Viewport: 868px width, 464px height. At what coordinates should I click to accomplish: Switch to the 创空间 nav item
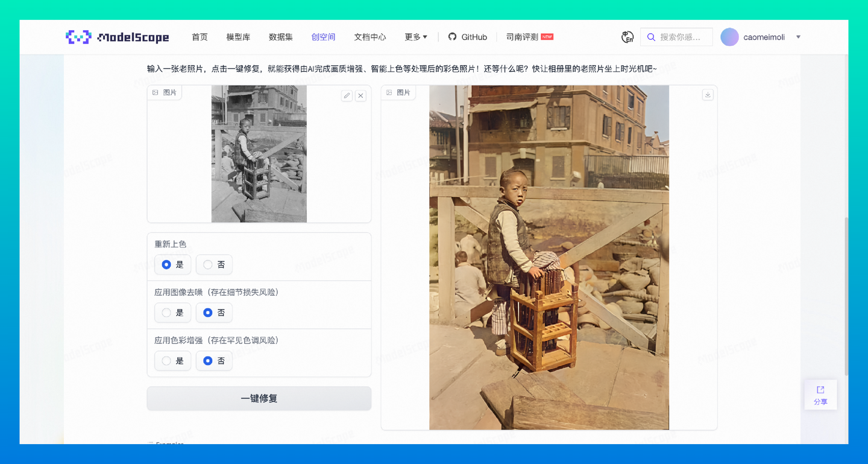pyautogui.click(x=323, y=37)
